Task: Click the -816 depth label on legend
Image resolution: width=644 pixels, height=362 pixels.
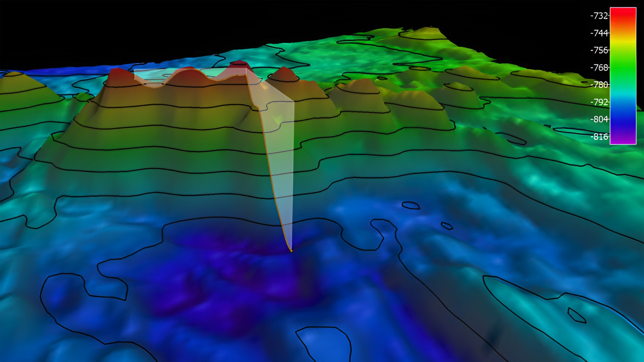Action: click(x=599, y=137)
